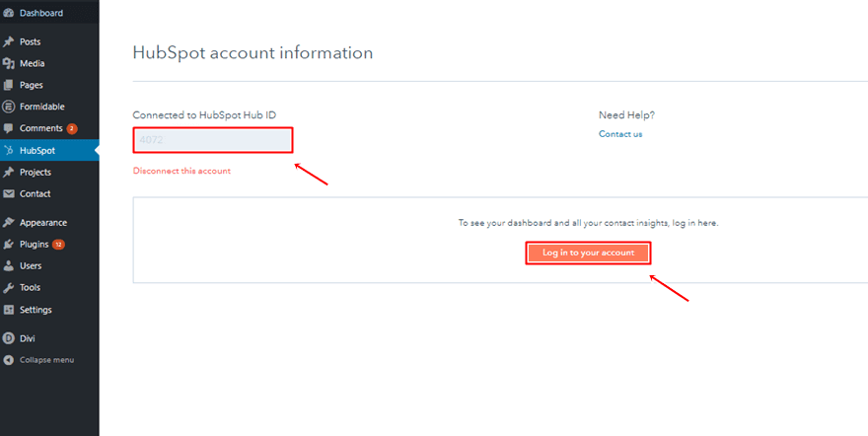The height and width of the screenshot is (436, 868).
Task: Click the Divi circular D icon
Action: click(8, 338)
